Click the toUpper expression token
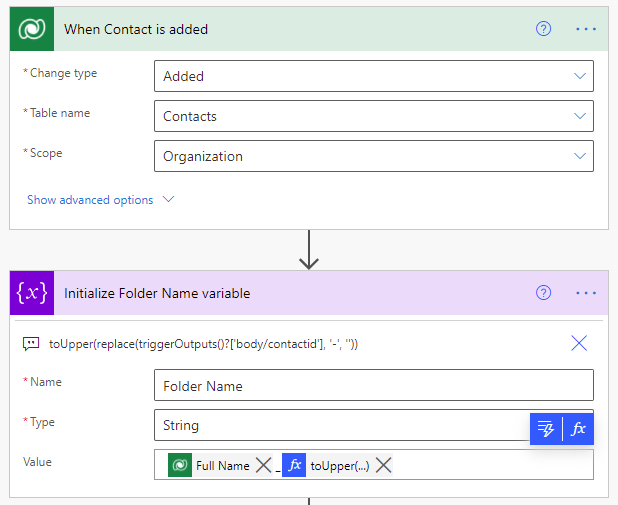Screen dimensions: 618x505 338,465
